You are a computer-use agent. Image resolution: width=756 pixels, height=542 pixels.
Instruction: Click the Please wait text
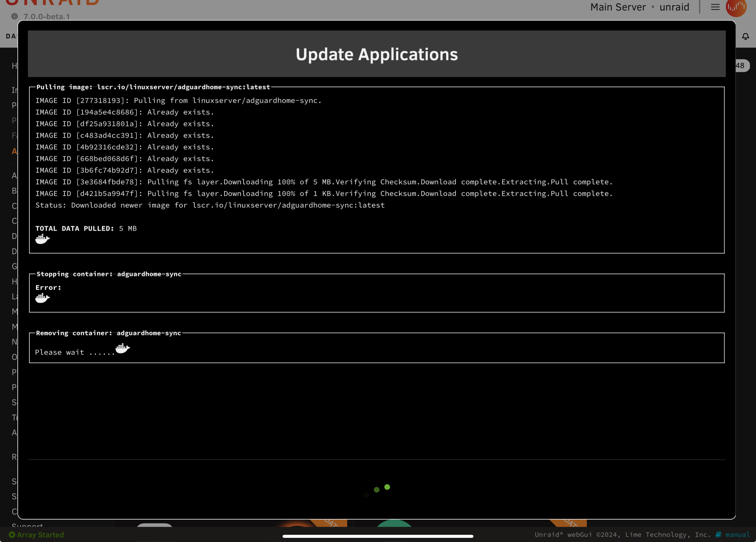[75, 352]
